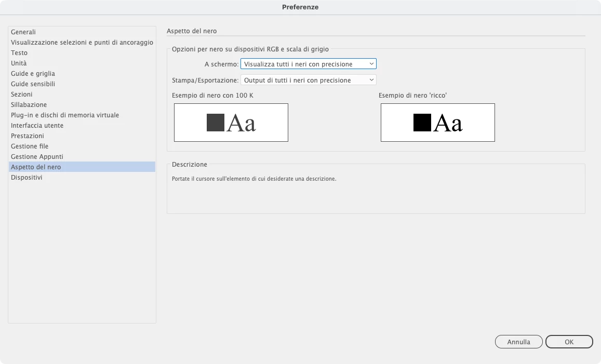Click the 'Opzioni per nero su dispositivi RGB' heading
601x364 pixels.
(x=250, y=49)
